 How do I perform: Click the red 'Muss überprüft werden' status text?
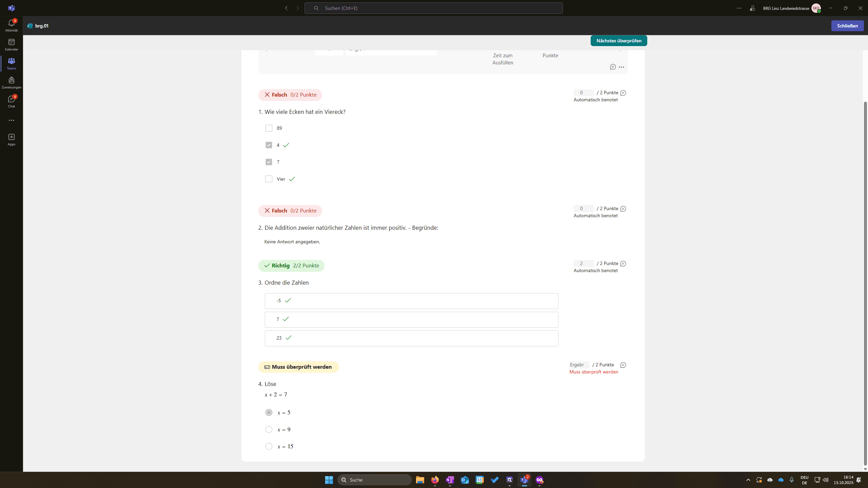tap(594, 372)
